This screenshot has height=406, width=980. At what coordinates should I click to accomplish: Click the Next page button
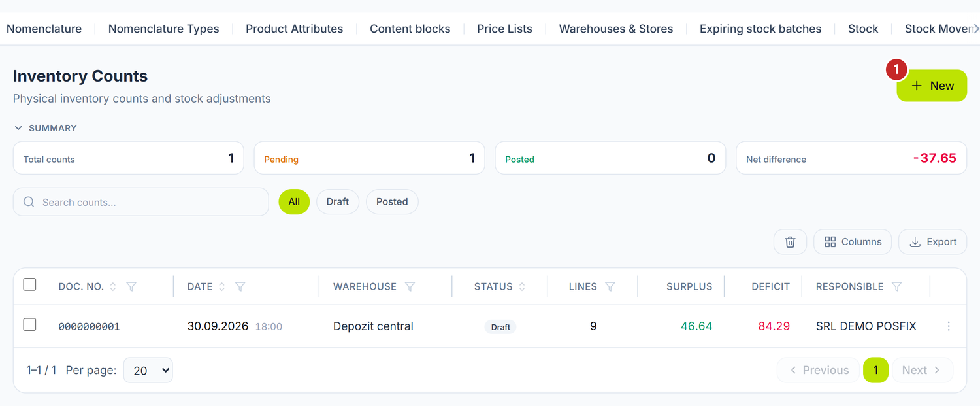click(x=922, y=370)
